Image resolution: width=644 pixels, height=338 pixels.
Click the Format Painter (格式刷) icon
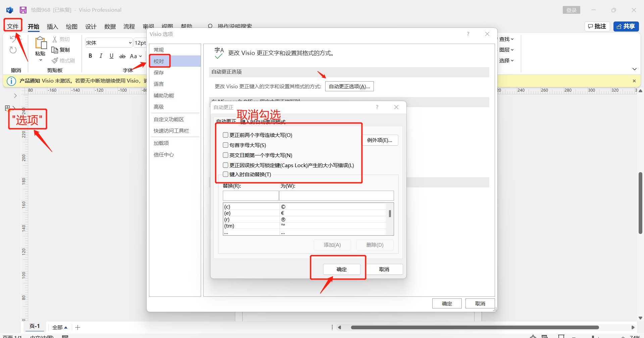[55, 60]
